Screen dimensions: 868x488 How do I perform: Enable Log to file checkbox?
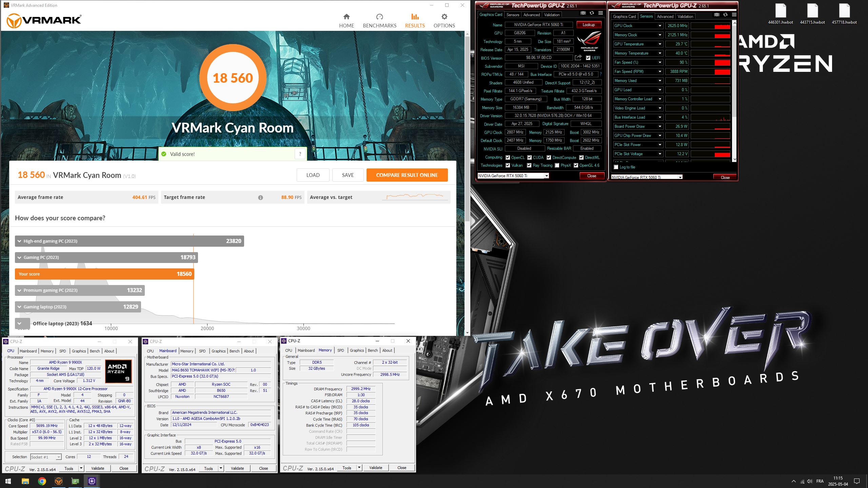pos(616,167)
